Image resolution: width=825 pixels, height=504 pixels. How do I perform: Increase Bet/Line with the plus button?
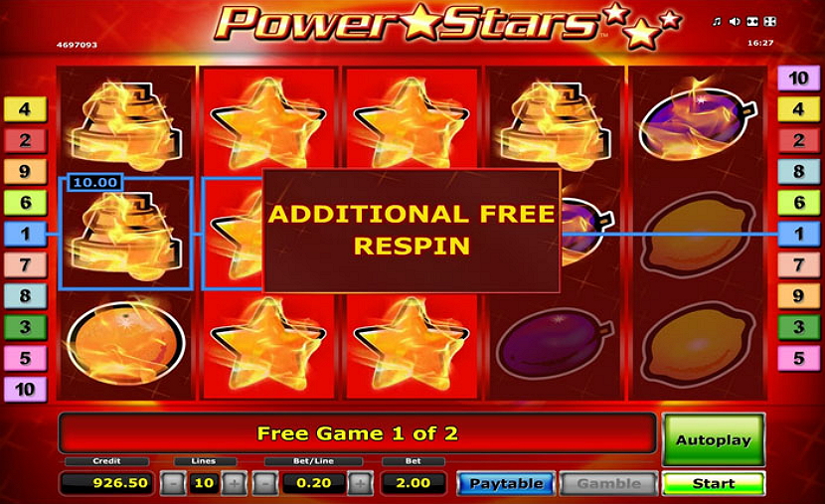(361, 483)
